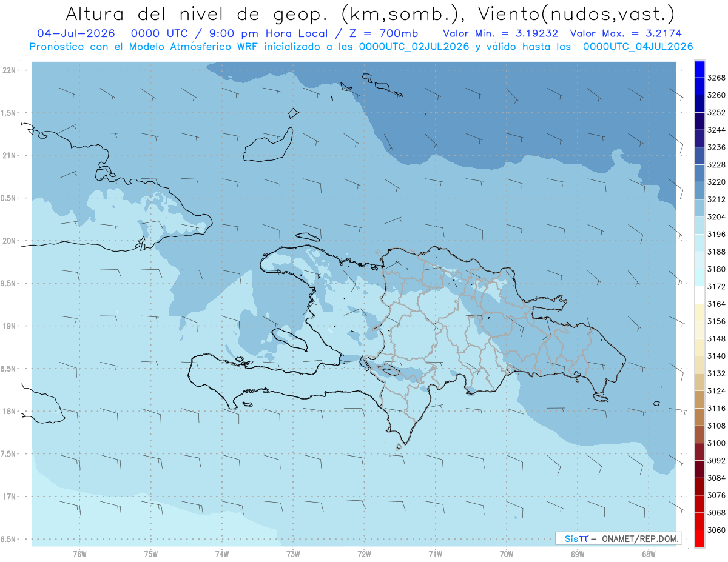Screen dimensions: 728x562
Task: Click the '1.5N' latitude label
Action: click(x=8, y=113)
